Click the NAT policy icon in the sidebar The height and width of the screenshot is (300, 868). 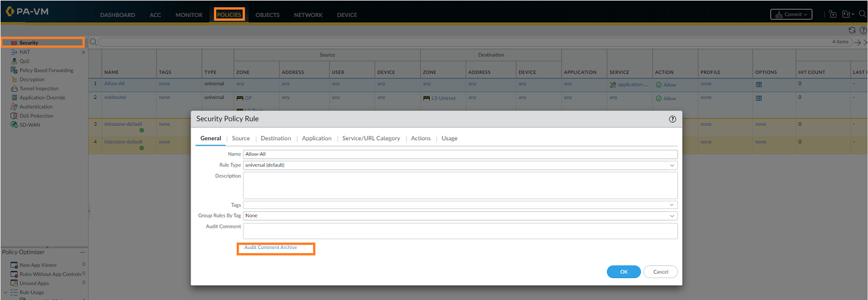click(x=14, y=52)
